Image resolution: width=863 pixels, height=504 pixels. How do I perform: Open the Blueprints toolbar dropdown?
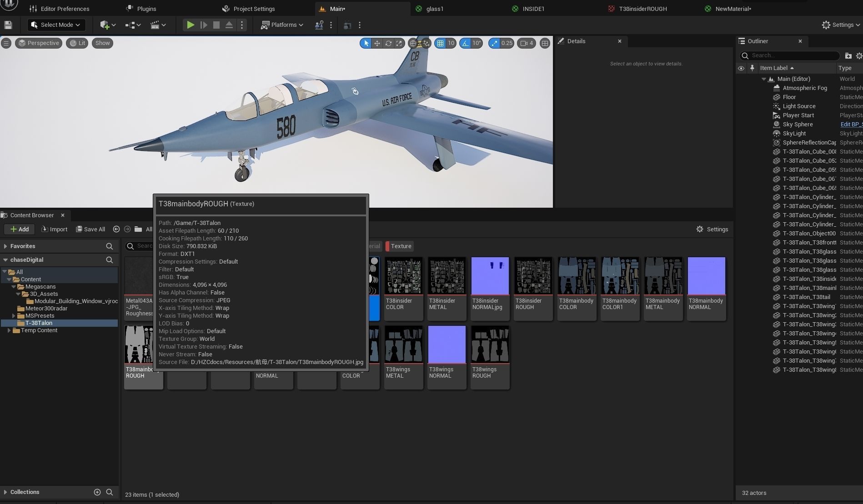133,25
